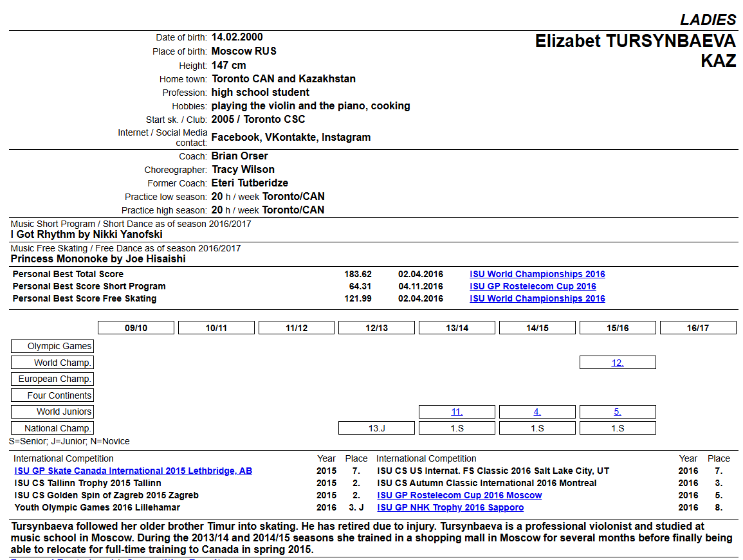Click the hobbies text about violin and piano
743x560 pixels.
pos(311,105)
